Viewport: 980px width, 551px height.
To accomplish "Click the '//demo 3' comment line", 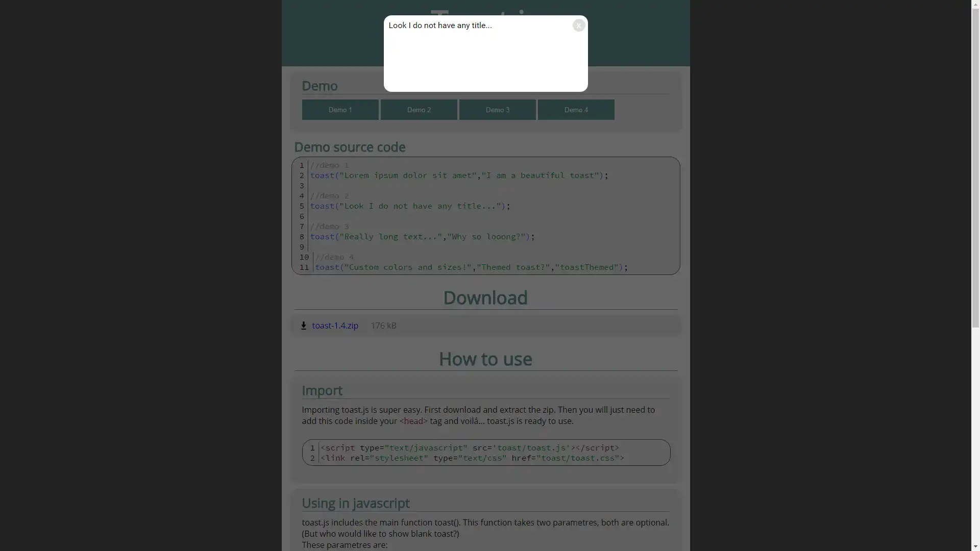I will [330, 227].
